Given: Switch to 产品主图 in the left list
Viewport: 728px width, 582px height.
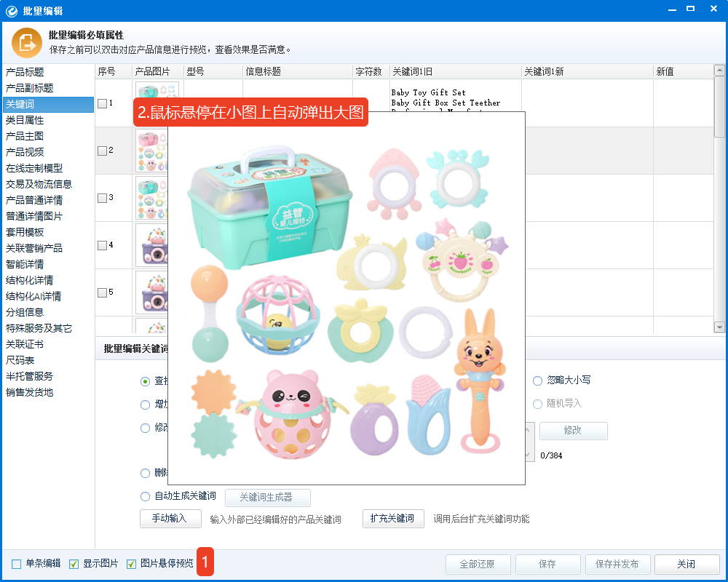Looking at the screenshot, I should 25,136.
